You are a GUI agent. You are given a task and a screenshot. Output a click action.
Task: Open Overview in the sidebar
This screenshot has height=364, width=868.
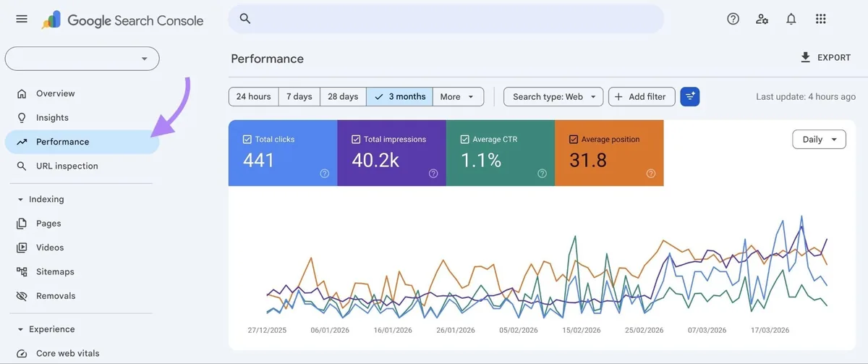point(82,93)
